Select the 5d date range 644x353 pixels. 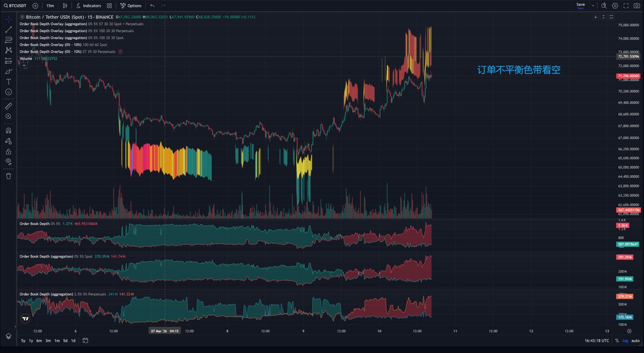(x=65, y=341)
